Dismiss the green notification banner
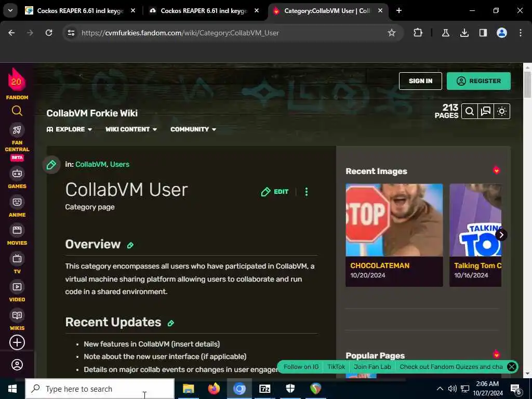532x399 pixels. [512, 367]
